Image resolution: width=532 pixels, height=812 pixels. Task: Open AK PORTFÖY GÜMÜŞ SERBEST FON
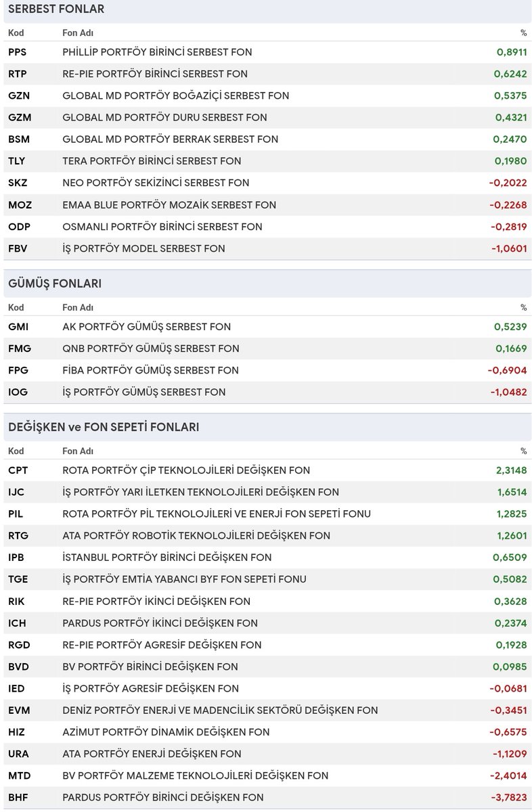146,327
